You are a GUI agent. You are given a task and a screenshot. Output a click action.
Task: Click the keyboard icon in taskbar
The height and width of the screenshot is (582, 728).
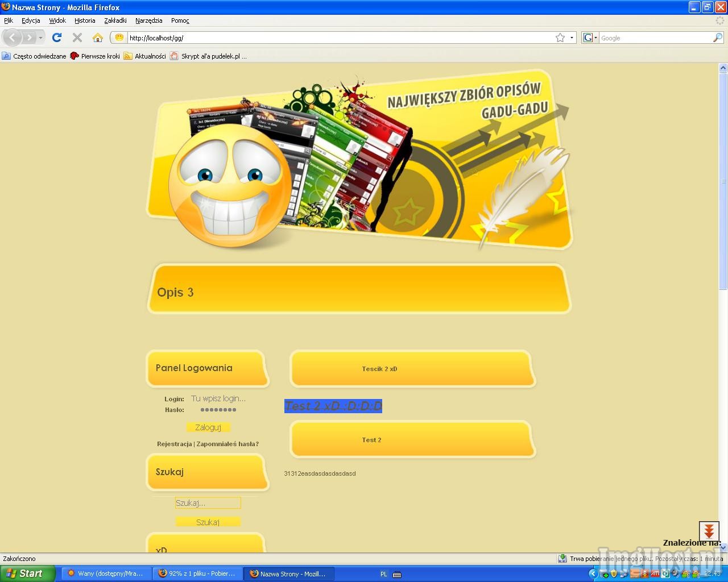coord(397,574)
